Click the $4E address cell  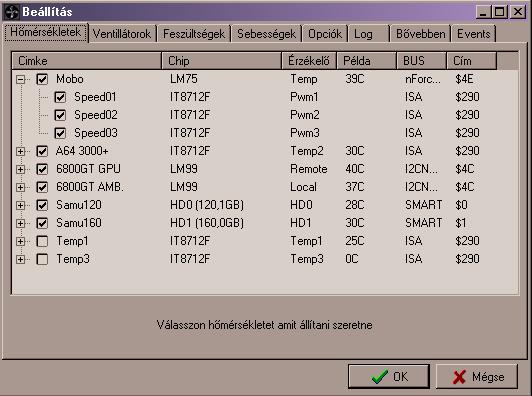[464, 79]
